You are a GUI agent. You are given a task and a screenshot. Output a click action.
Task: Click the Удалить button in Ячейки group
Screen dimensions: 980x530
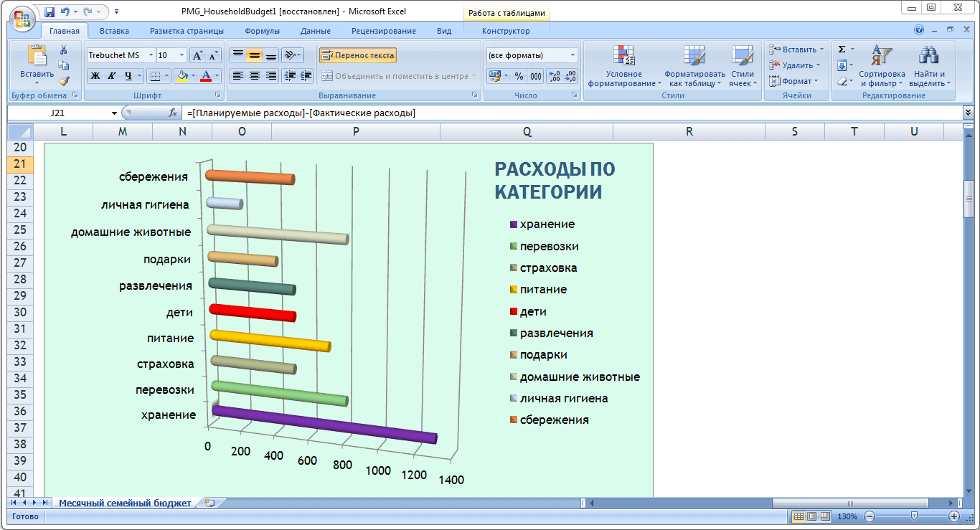click(x=793, y=65)
